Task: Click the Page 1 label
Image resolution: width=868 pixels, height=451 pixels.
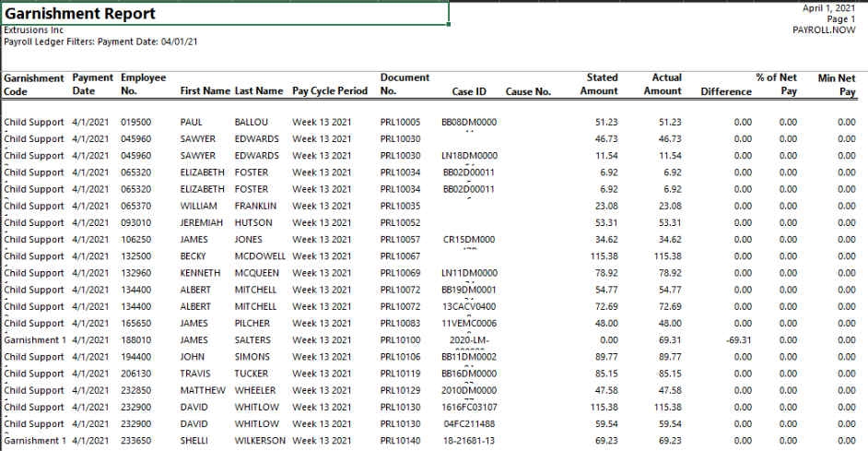Action: pyautogui.click(x=841, y=18)
